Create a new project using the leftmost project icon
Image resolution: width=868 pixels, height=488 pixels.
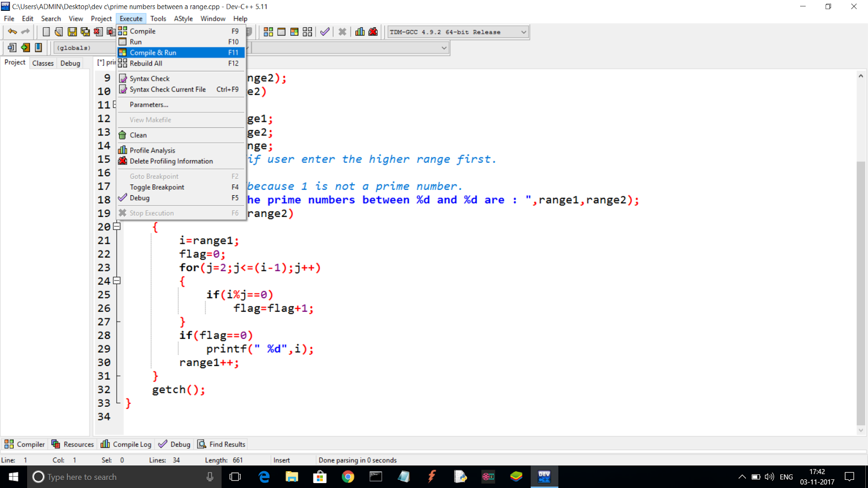[x=11, y=48]
